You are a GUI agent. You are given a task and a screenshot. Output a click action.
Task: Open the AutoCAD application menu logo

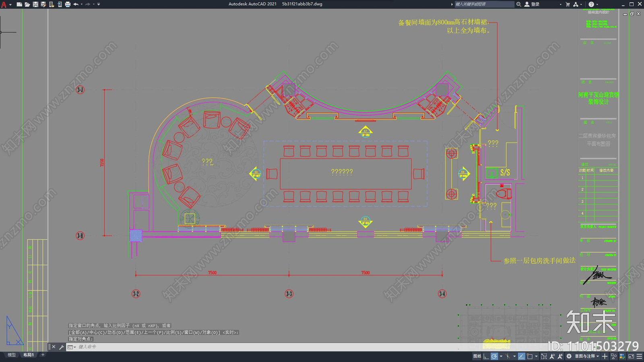point(4,4)
